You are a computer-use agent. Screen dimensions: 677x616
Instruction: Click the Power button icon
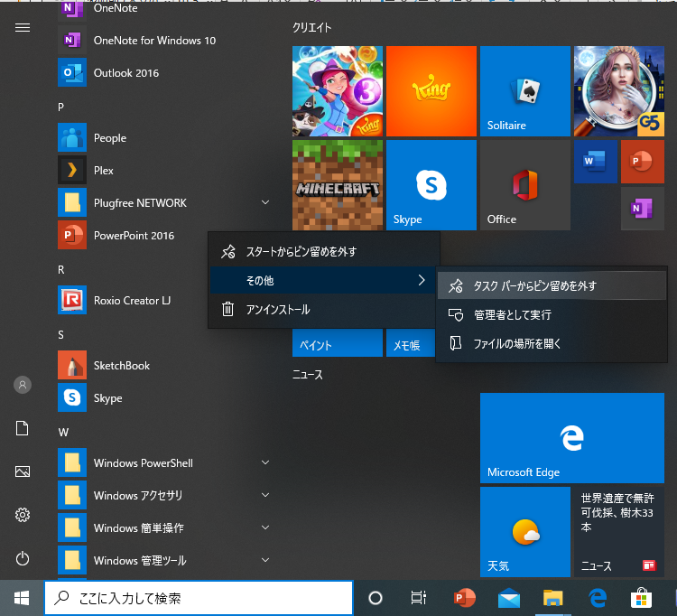tap(23, 558)
